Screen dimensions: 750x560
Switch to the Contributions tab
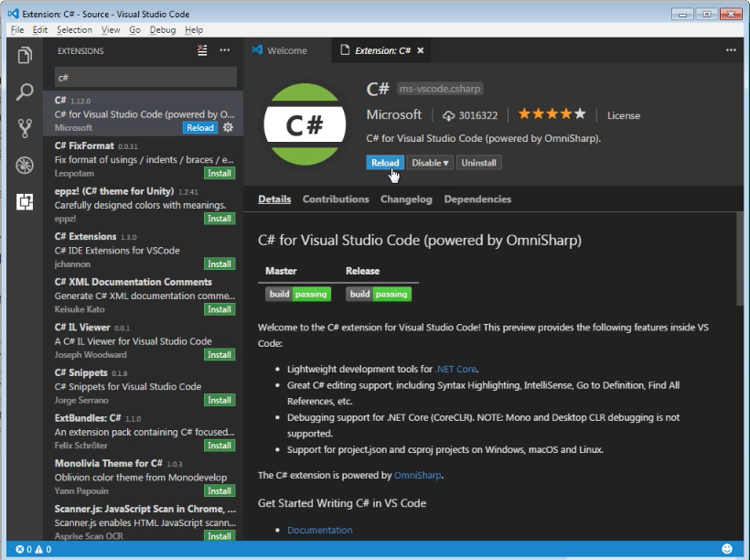[336, 199]
